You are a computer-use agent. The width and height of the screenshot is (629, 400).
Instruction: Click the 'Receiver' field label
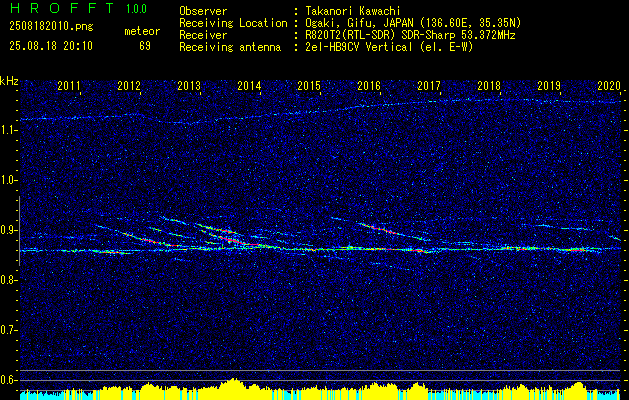click(203, 35)
